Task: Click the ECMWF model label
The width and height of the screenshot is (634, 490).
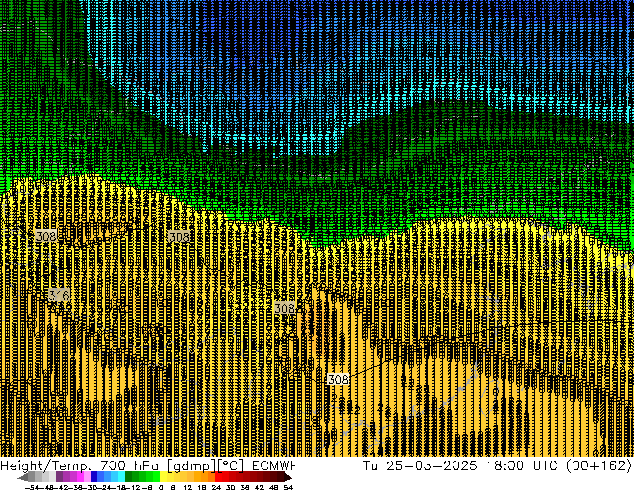Action: 273,466
